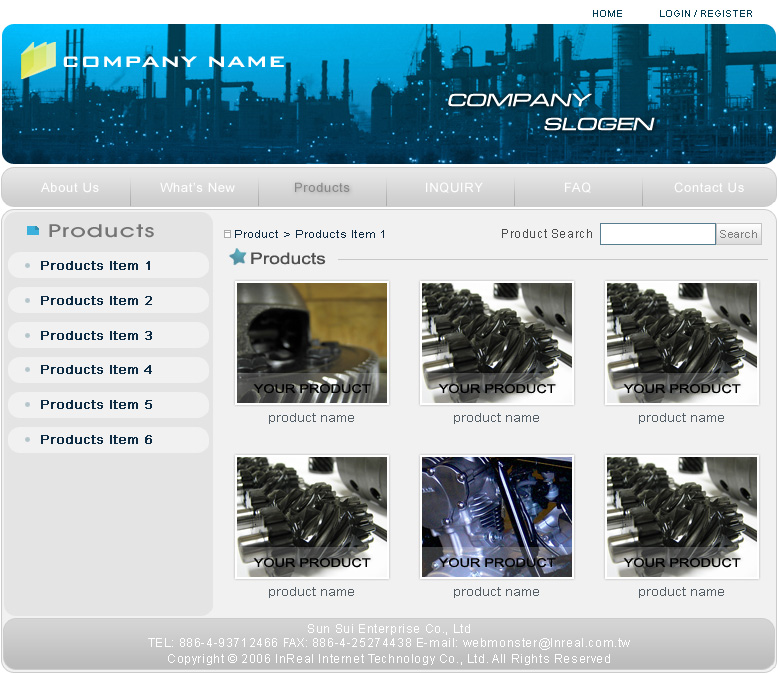Click the blue star icon beside Products heading
778x674 pixels.
238,257
